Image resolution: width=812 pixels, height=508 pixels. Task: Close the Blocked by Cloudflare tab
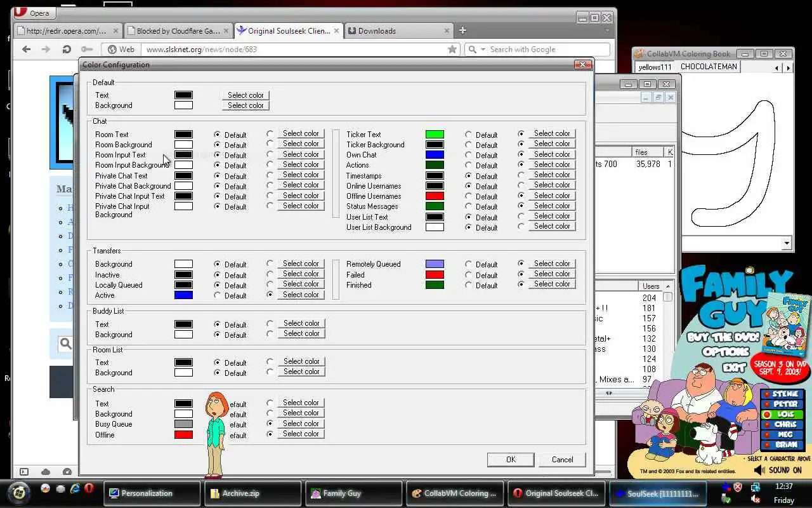tap(226, 30)
